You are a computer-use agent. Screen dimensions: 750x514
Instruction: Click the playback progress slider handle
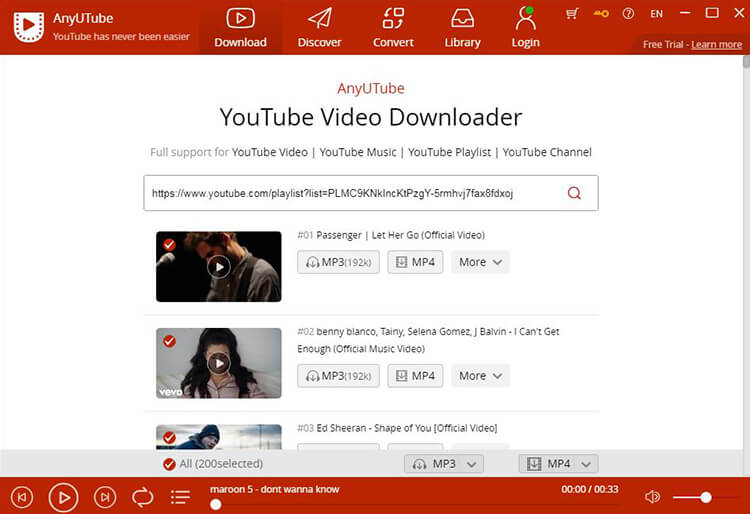coord(216,504)
